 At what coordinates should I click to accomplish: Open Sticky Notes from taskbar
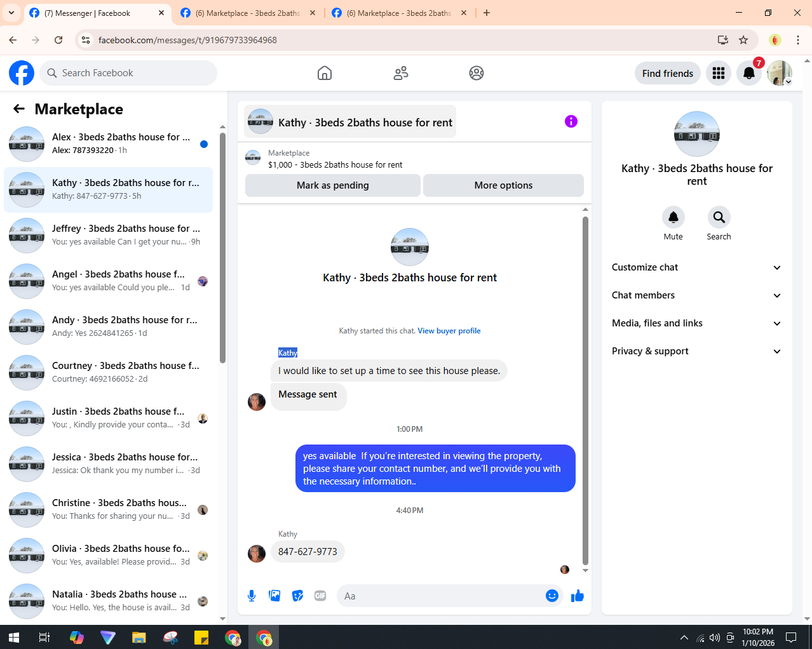201,637
